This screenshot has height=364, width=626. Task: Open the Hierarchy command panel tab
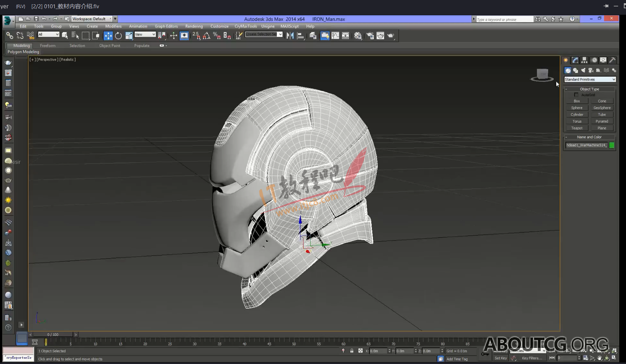[584, 60]
